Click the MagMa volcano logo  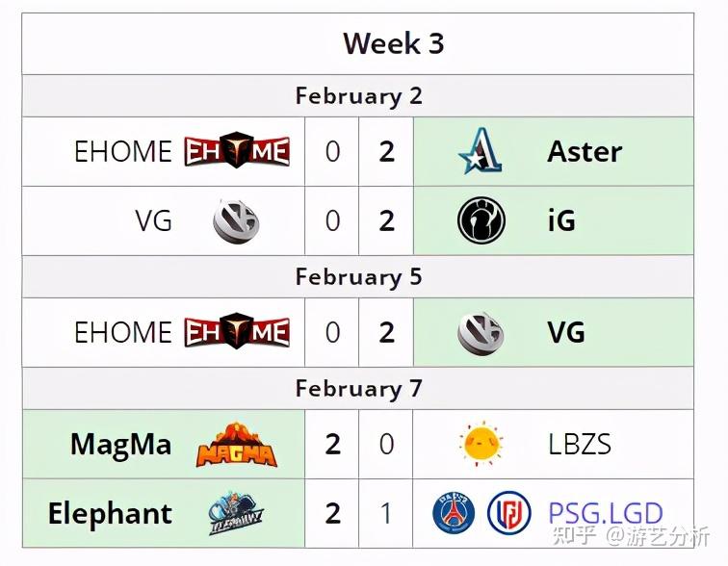pos(237,444)
